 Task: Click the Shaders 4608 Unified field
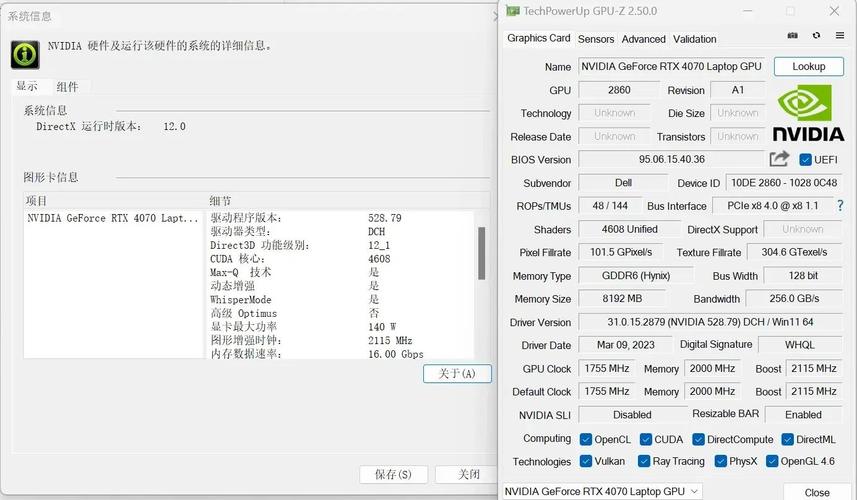(629, 230)
